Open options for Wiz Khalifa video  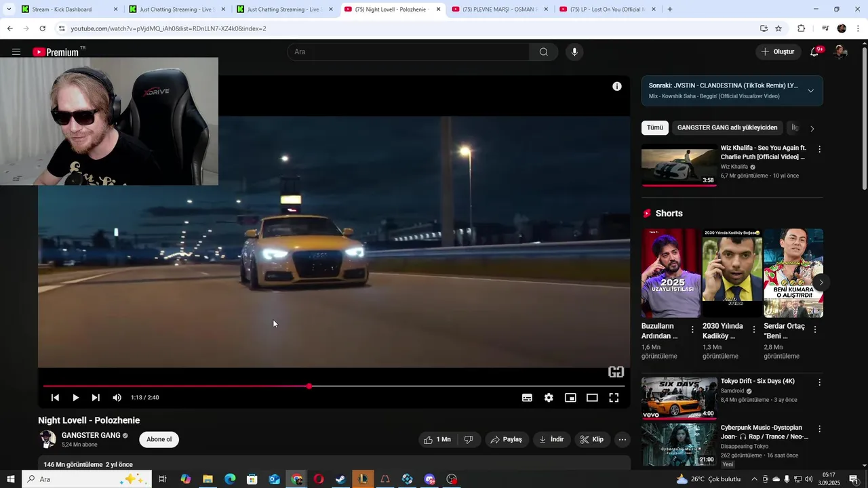click(819, 149)
